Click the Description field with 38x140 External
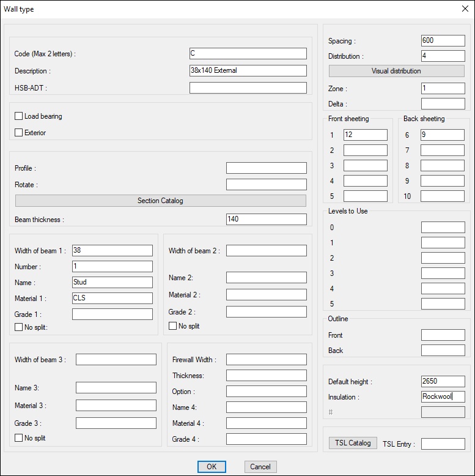475x476 pixels. tap(248, 70)
